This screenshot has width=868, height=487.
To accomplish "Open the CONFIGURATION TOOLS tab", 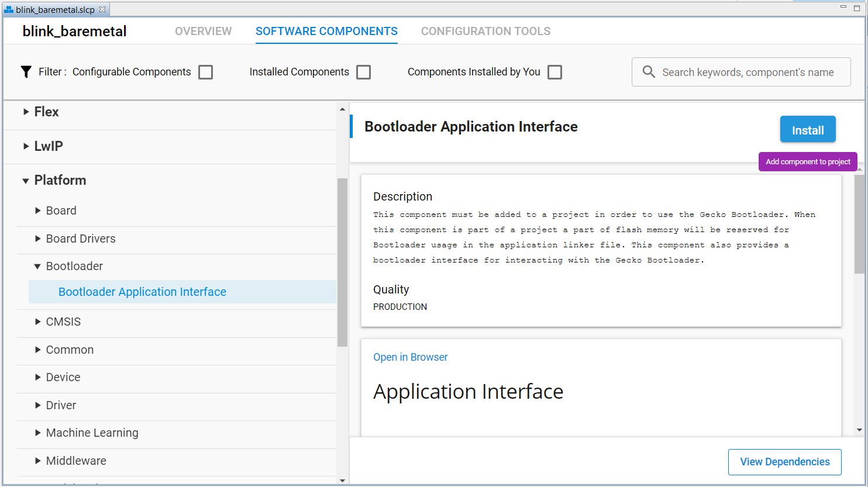I will tap(485, 31).
